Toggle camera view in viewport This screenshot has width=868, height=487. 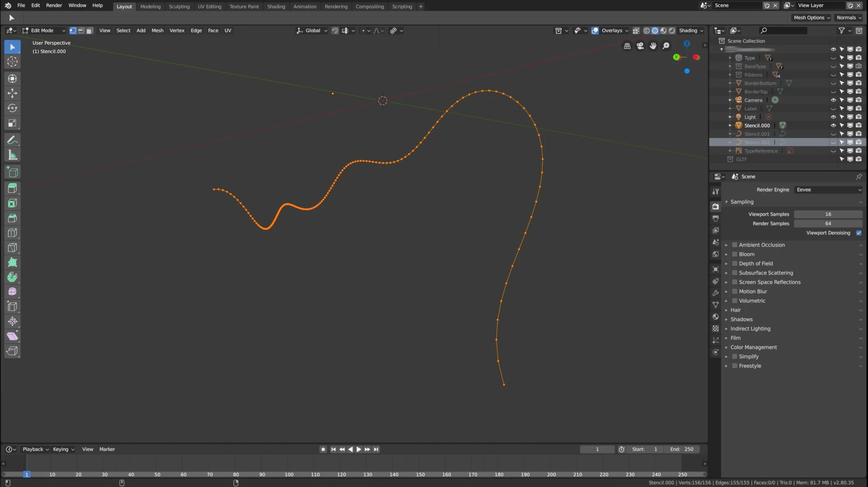640,46
